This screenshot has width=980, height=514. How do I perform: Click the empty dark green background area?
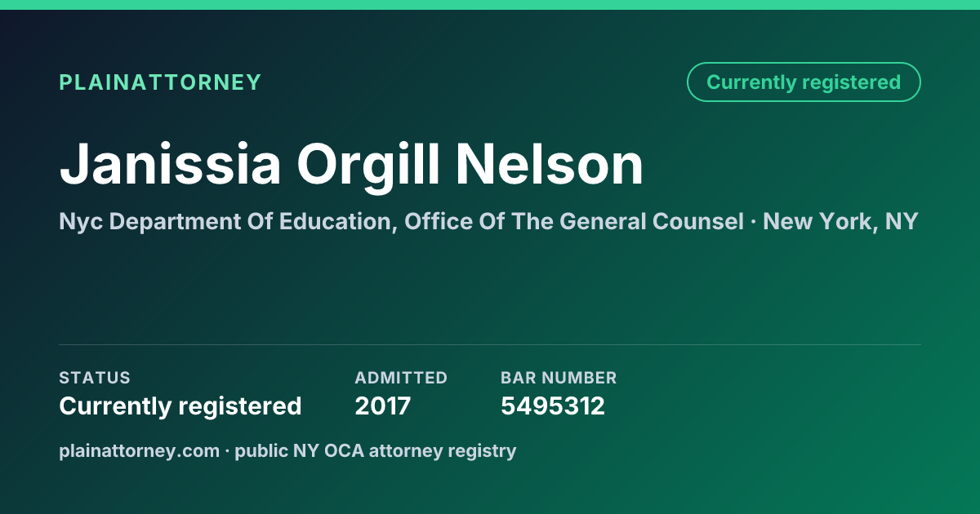pyautogui.click(x=490, y=286)
